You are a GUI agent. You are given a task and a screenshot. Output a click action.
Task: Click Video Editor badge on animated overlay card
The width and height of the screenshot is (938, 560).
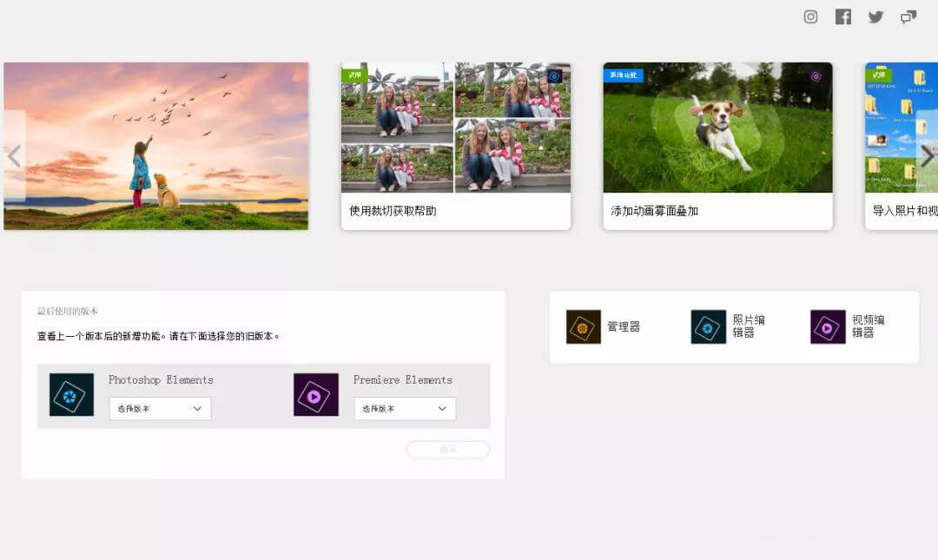816,76
